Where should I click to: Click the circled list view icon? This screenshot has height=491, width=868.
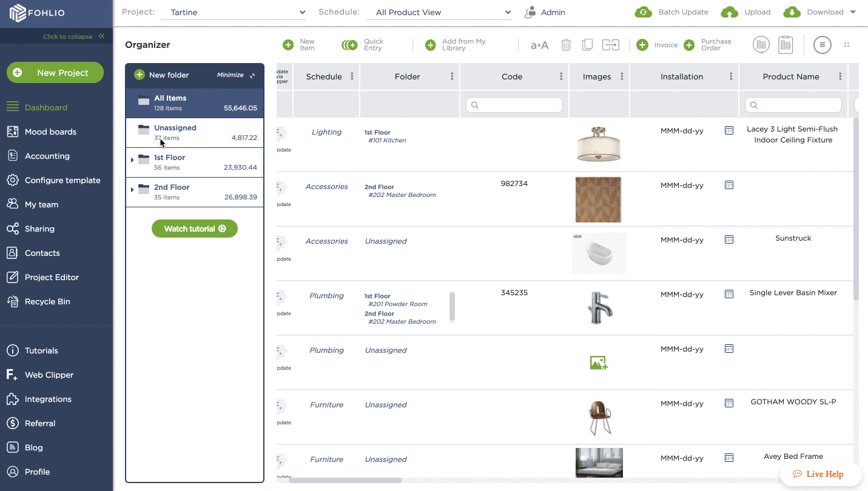tap(823, 45)
